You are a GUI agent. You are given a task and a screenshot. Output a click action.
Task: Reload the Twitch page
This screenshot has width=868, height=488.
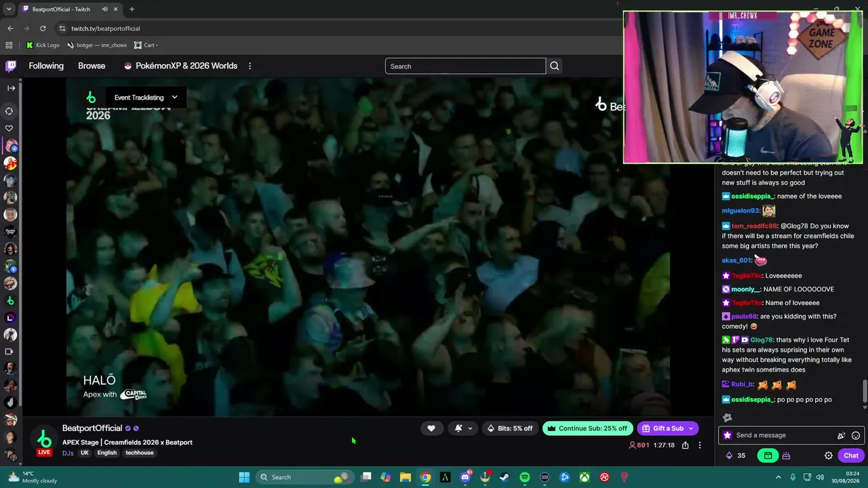tap(43, 28)
